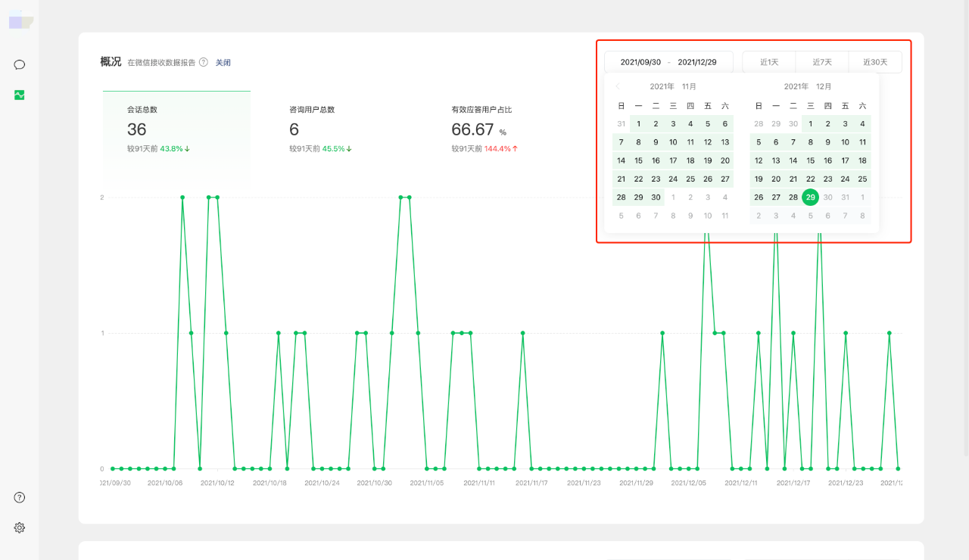Select the 近7天 range
This screenshot has height=560, width=969.
[822, 62]
